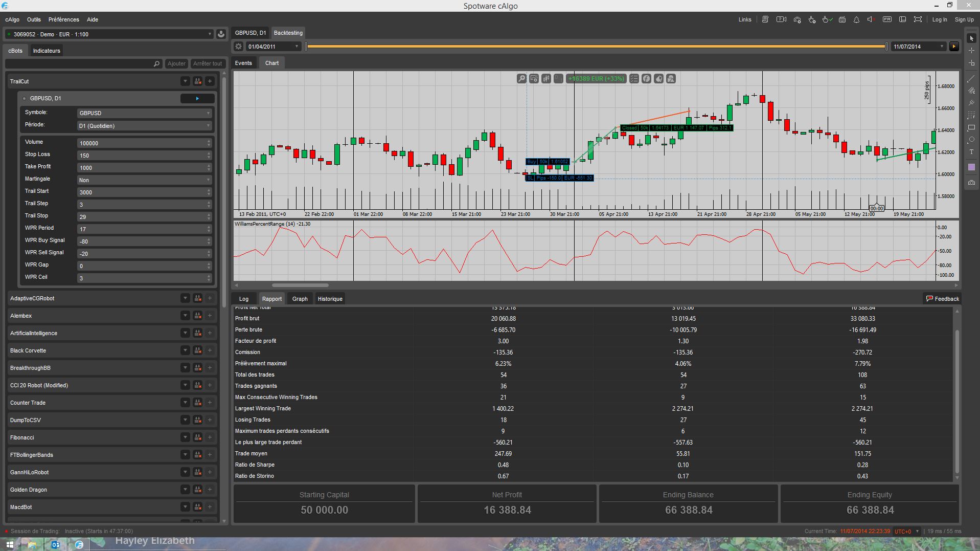
Task: Toggle the candlestick chart type icon
Action: [x=545, y=78]
